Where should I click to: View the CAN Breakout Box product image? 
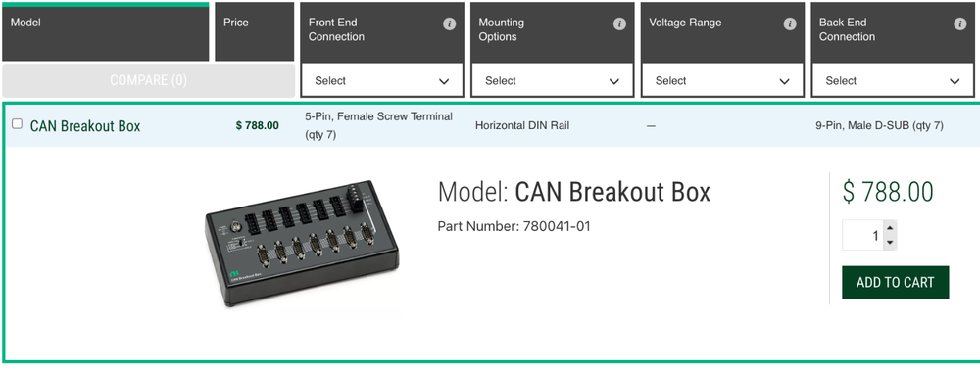point(302,244)
